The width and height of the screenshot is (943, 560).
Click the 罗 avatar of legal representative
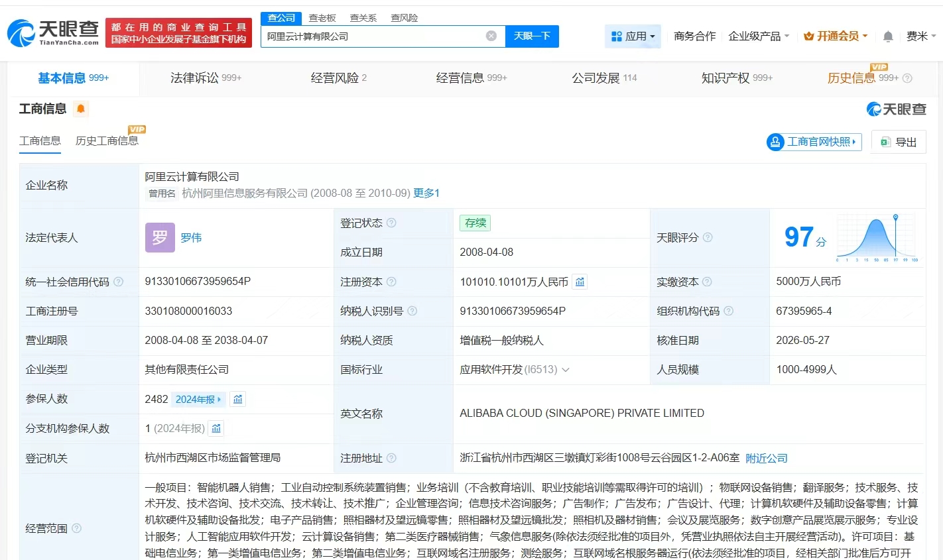click(x=160, y=237)
